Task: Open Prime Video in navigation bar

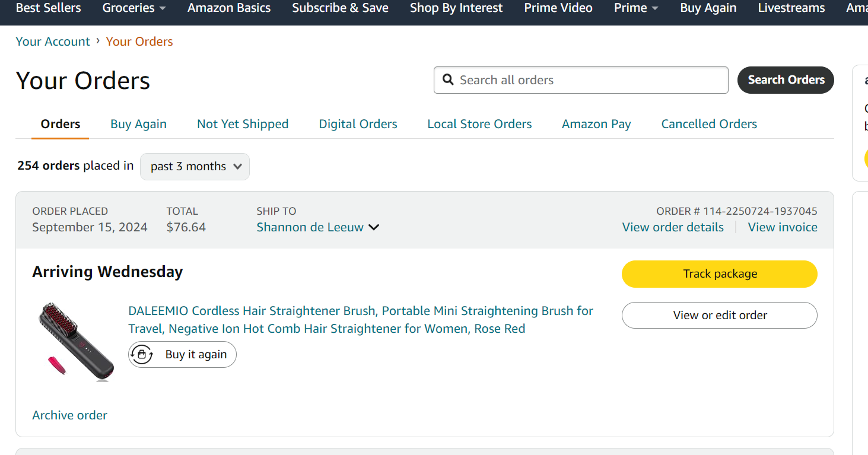Action: [558, 8]
